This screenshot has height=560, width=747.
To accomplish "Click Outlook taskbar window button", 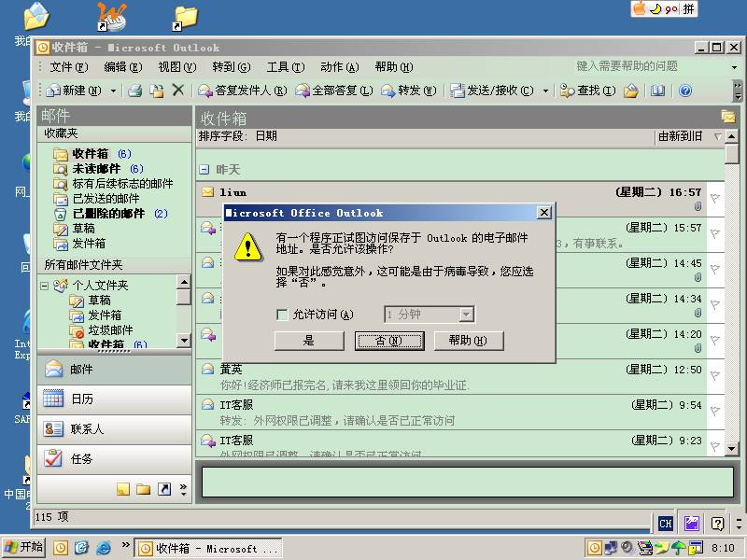I will (207, 549).
